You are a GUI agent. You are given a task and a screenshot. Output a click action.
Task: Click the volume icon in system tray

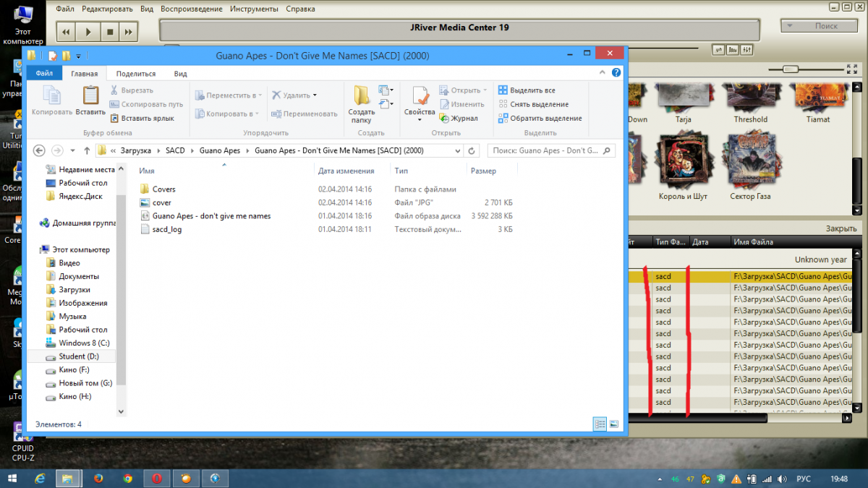780,479
